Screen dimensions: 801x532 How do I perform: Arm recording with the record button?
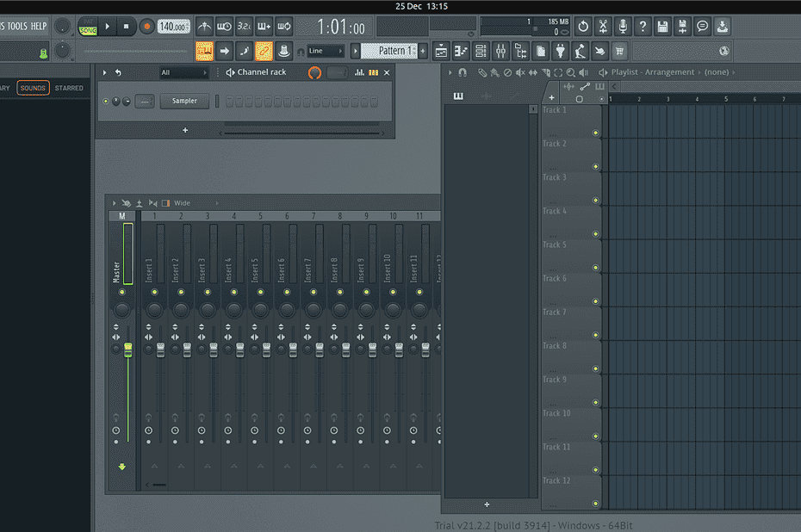pyautogui.click(x=146, y=26)
